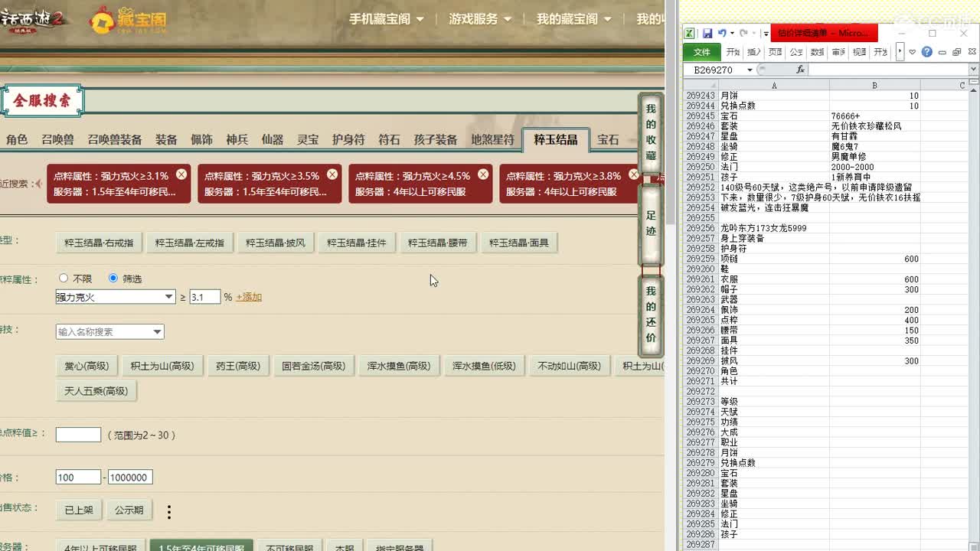The height and width of the screenshot is (551, 980).
Task: Open the undo history dropdown arrow
Action: 732,34
